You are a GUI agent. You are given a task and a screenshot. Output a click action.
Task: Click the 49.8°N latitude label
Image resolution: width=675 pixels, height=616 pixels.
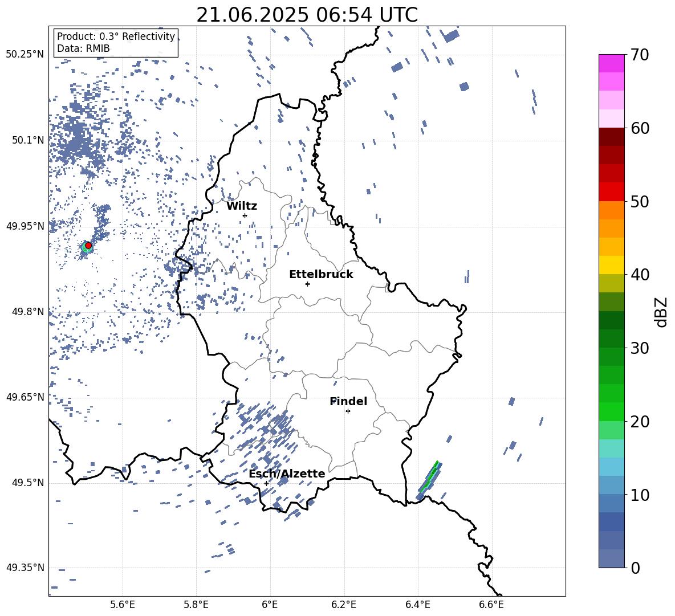28,312
